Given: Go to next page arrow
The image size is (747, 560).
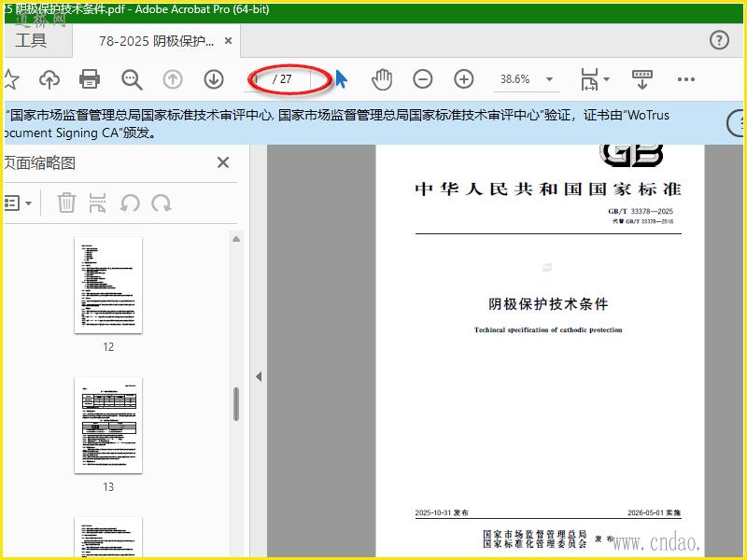Looking at the screenshot, I should 214,79.
